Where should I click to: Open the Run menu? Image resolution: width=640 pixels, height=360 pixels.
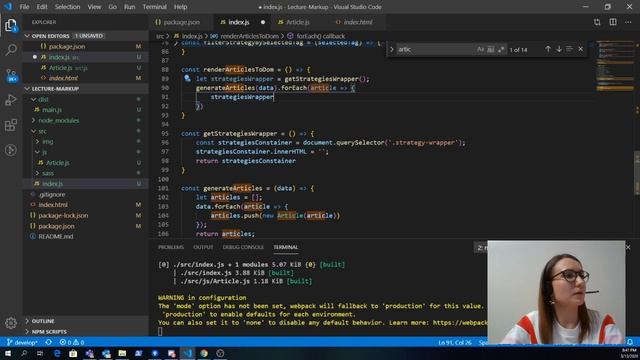coord(129,7)
